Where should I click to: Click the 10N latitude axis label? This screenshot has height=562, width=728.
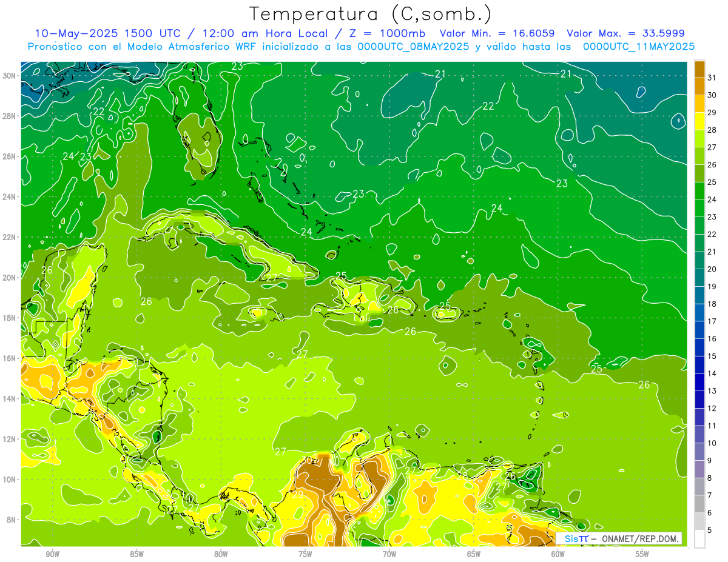9,480
